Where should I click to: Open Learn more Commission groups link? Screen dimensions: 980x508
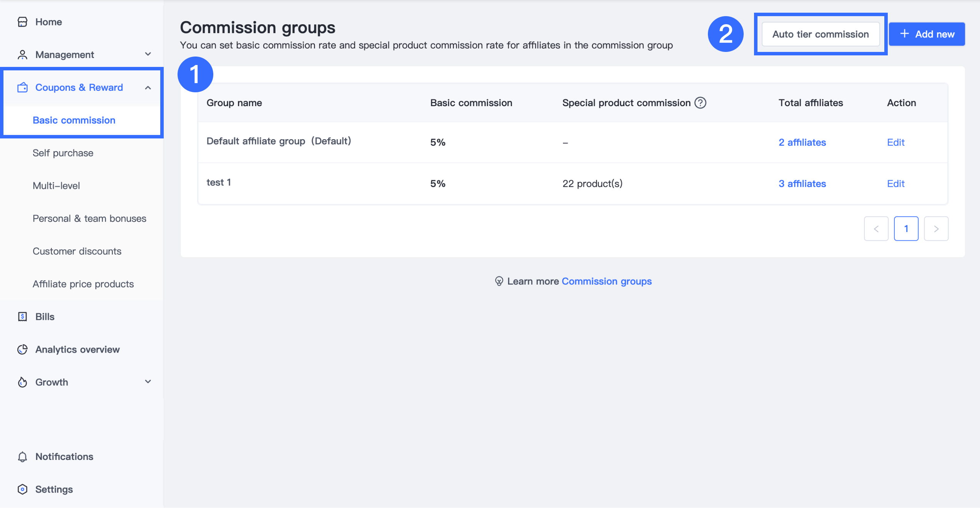606,281
